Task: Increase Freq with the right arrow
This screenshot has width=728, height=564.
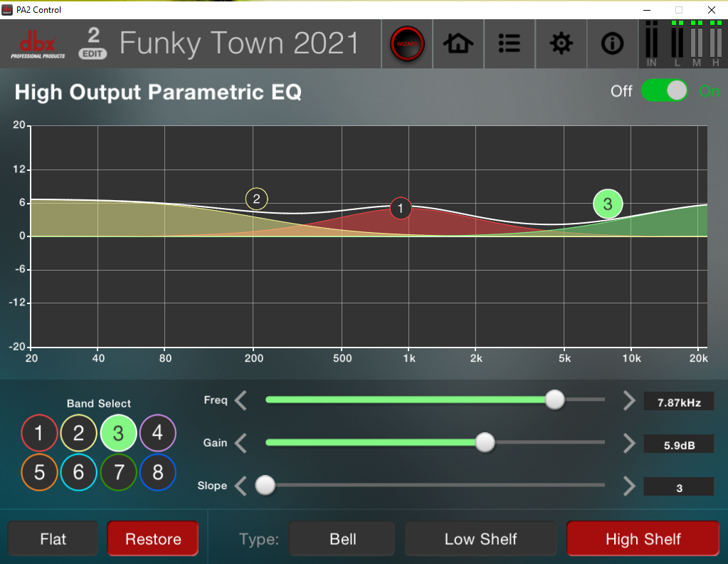Action: click(628, 401)
